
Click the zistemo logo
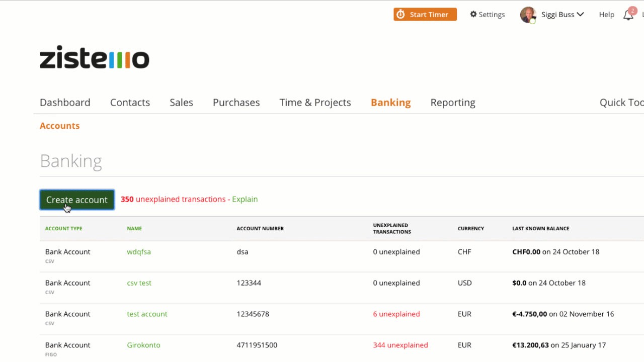click(95, 58)
